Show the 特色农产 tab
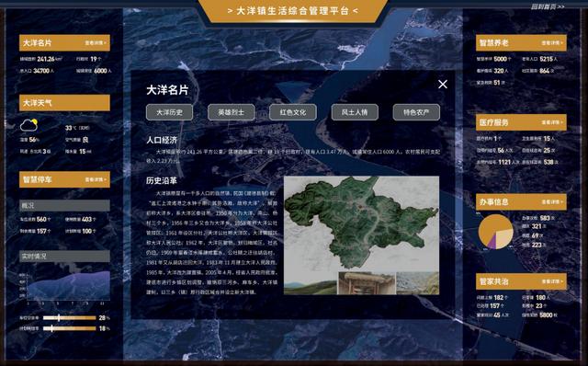 coord(416,112)
